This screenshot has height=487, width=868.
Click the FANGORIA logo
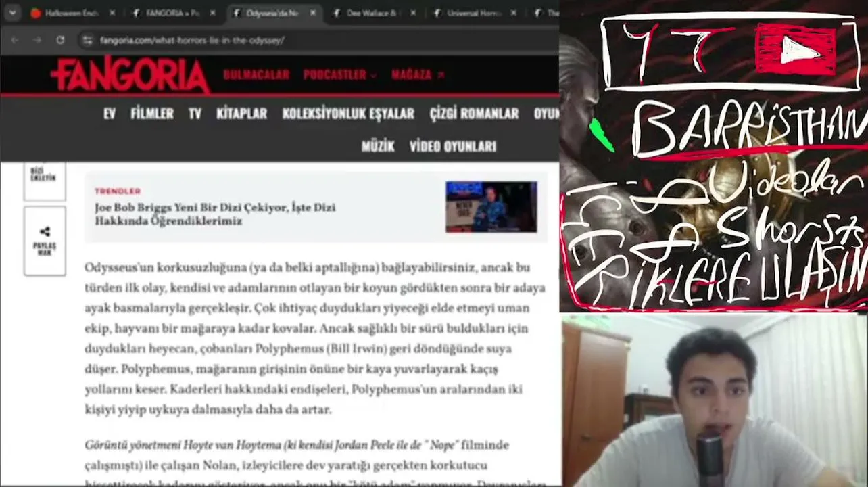coord(130,75)
